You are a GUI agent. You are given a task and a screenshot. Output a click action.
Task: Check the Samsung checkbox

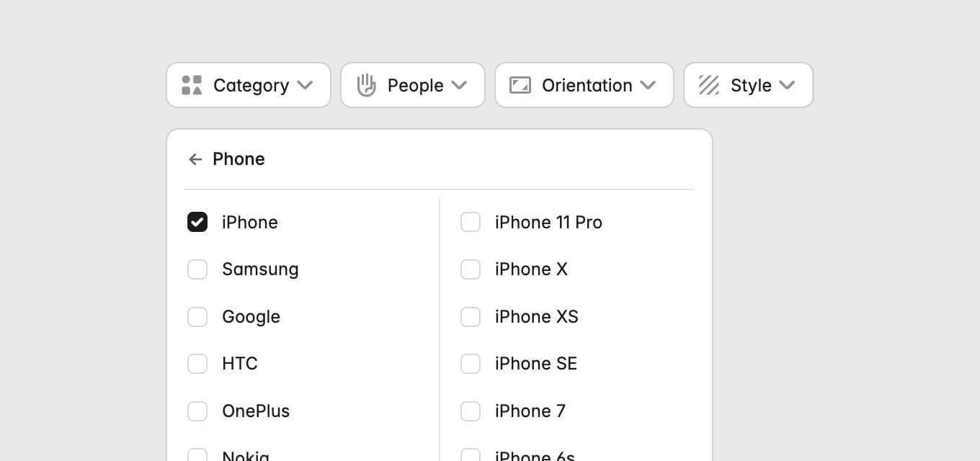coord(197,269)
